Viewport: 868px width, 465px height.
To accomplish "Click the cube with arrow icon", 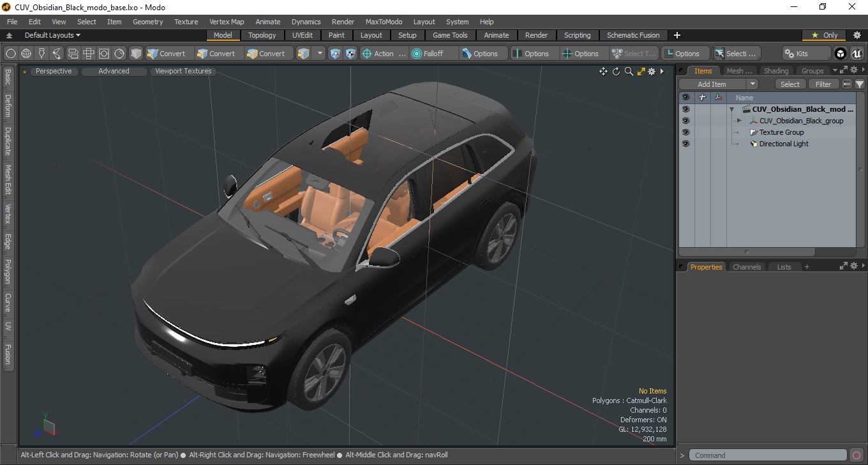I will (x=303, y=54).
